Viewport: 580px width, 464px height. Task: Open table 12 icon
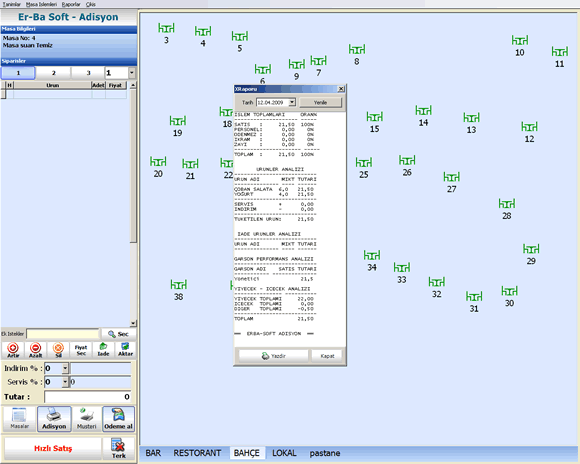(529, 127)
